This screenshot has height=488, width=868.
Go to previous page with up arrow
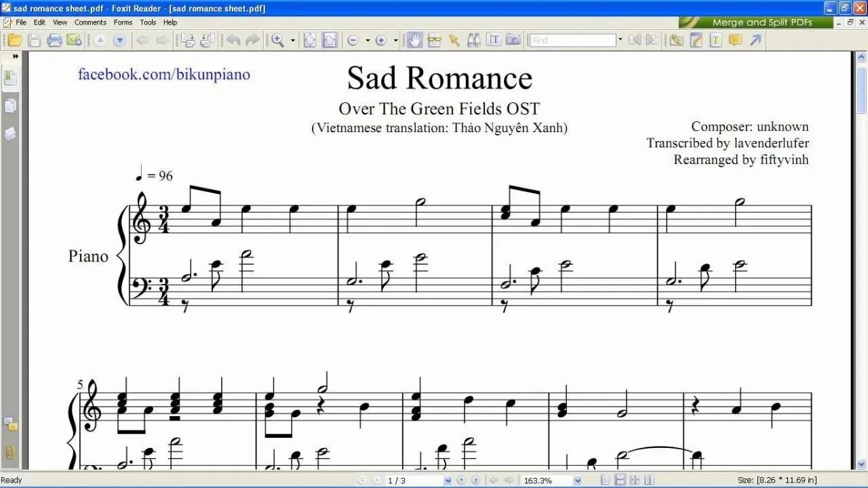pyautogui.click(x=100, y=40)
